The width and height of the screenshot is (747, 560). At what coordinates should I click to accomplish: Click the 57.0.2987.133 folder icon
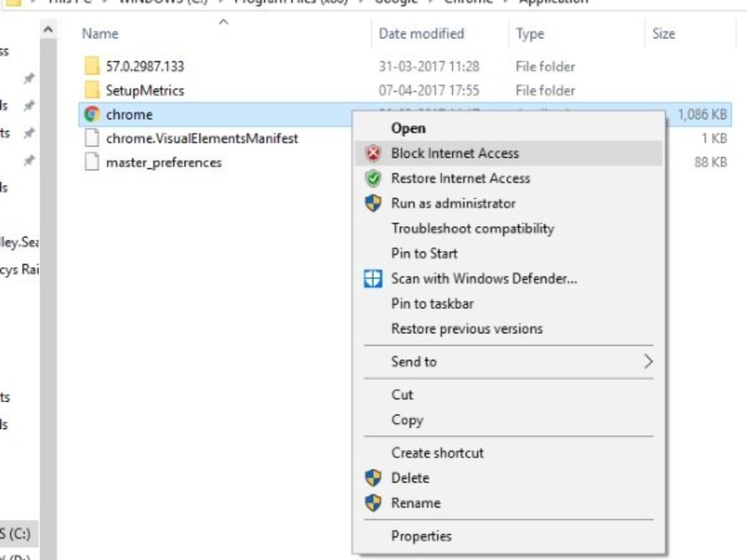pos(92,66)
